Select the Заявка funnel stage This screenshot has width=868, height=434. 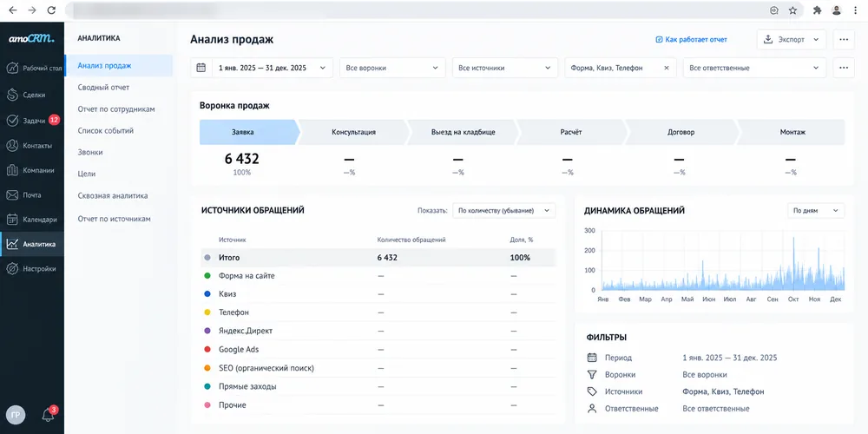click(249, 132)
